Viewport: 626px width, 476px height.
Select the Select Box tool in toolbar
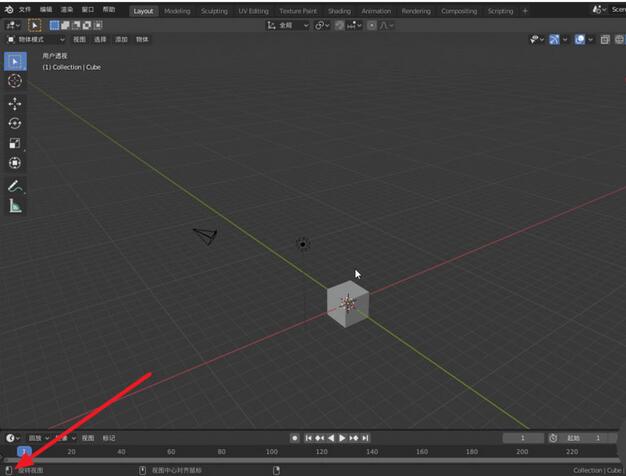click(x=15, y=61)
